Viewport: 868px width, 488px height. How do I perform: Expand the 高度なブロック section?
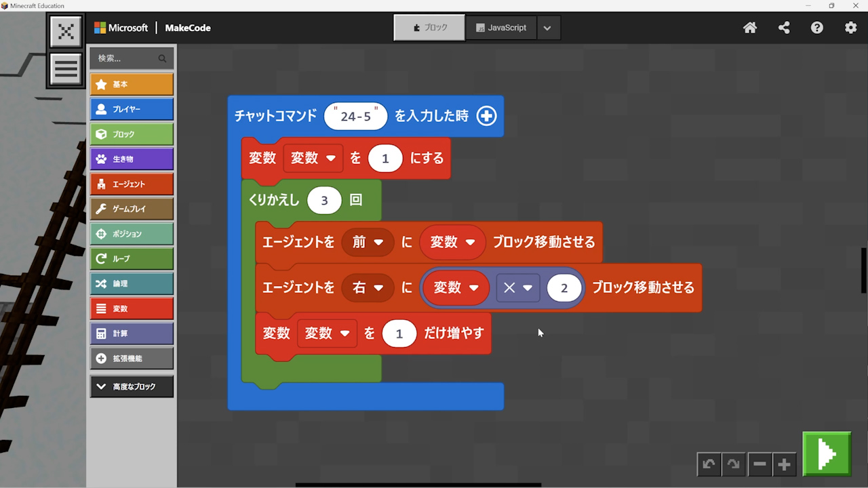click(132, 386)
